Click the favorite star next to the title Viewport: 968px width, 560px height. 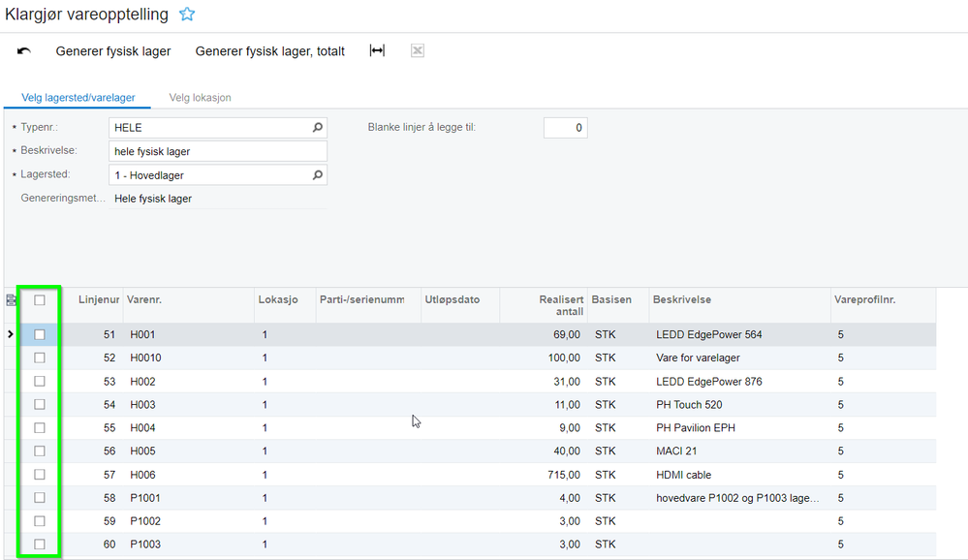click(187, 15)
